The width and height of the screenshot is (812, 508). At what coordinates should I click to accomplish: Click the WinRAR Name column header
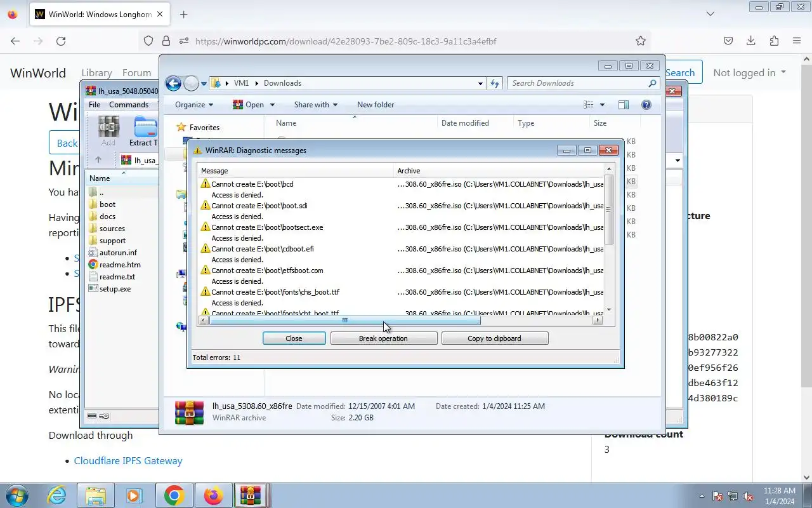122,178
